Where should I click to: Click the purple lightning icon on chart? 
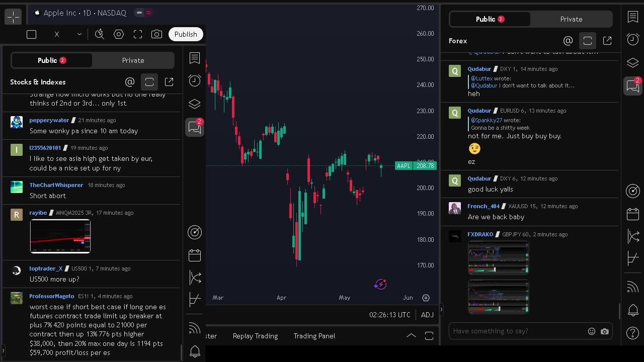click(380, 285)
